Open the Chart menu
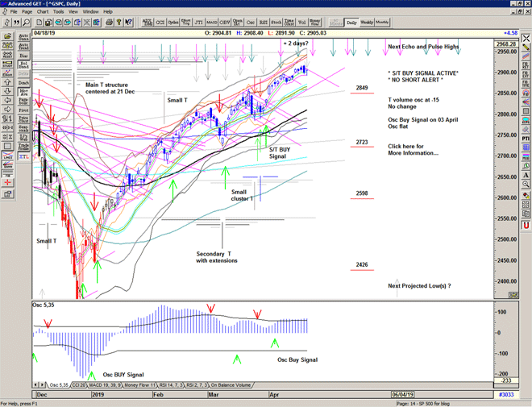 point(41,12)
